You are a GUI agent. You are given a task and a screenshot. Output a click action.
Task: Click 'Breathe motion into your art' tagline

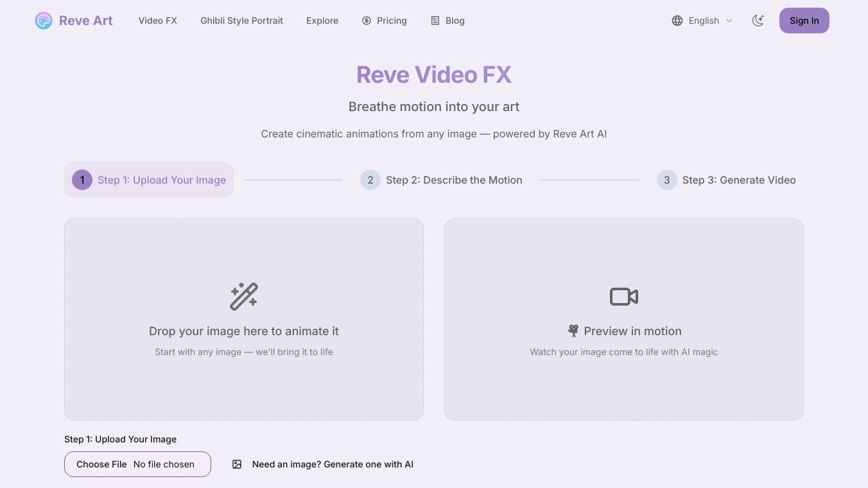click(434, 107)
